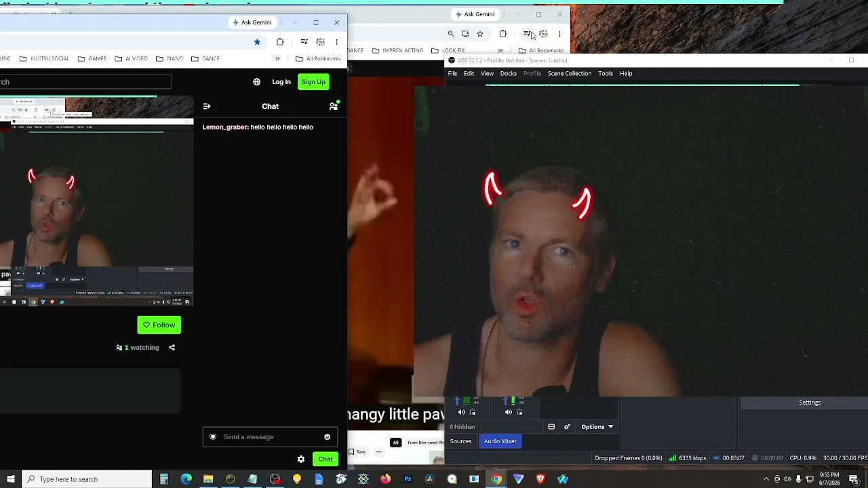Open media controls icon in front Chrome toolbar

(304, 42)
